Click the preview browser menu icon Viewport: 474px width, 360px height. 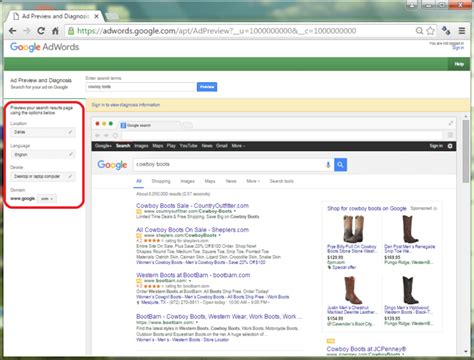(x=450, y=135)
